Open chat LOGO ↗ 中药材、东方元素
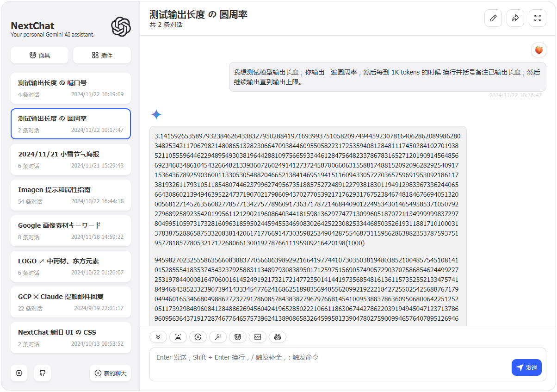This screenshot has height=392, width=557. point(71,267)
